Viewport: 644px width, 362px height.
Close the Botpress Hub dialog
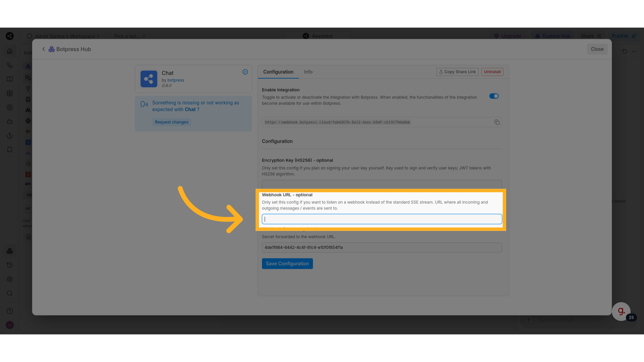pos(597,49)
